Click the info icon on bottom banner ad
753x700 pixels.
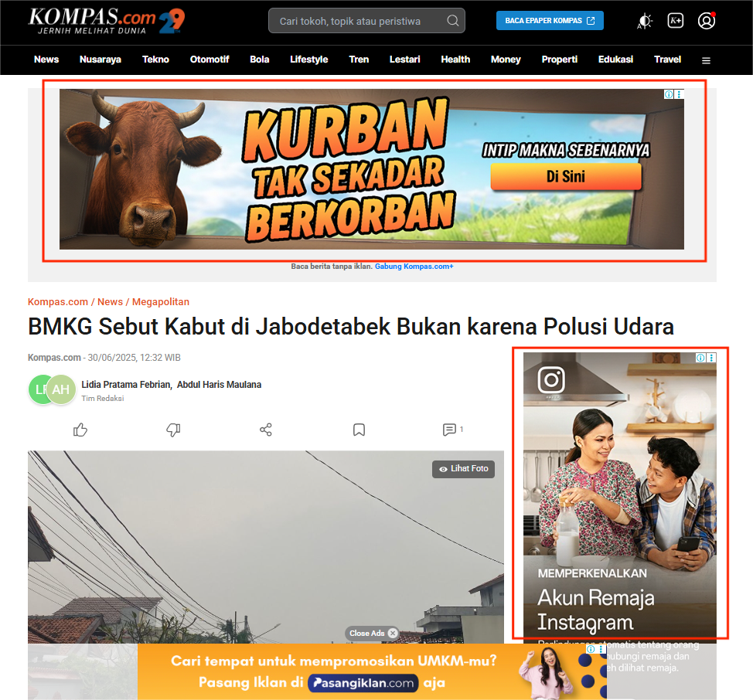pos(591,649)
